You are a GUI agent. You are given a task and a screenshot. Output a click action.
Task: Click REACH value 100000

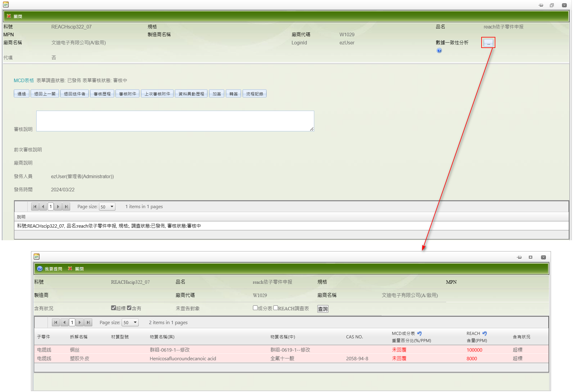click(x=474, y=350)
